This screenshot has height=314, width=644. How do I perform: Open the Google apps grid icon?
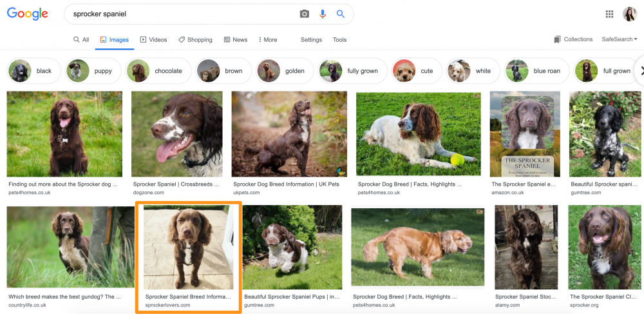(x=609, y=14)
